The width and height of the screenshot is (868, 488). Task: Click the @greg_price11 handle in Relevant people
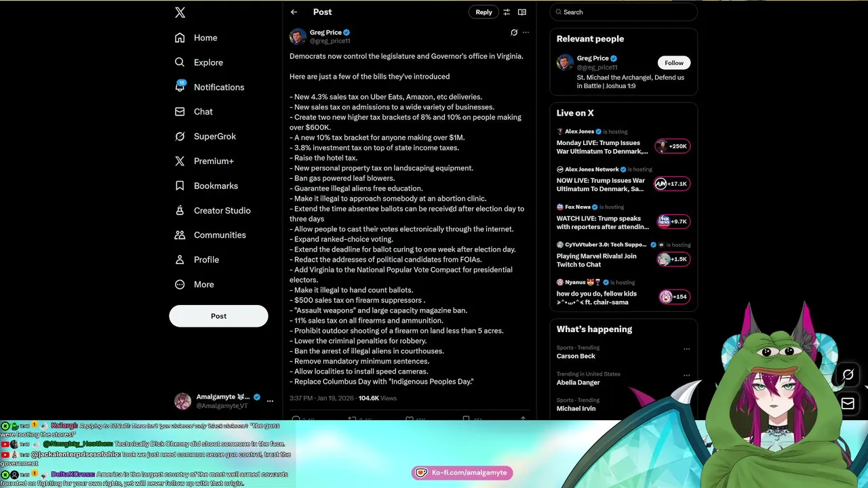[x=597, y=68]
